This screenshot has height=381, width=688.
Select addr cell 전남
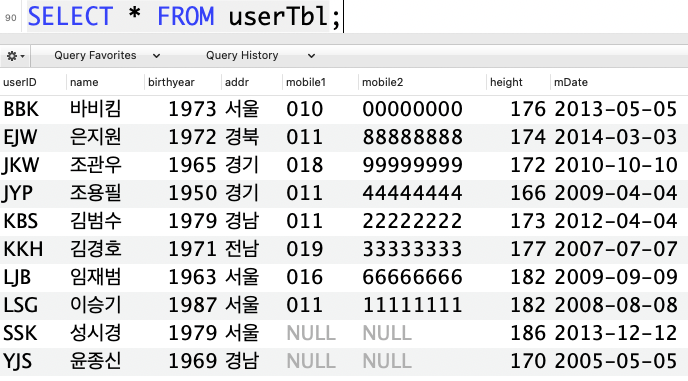coord(242,249)
